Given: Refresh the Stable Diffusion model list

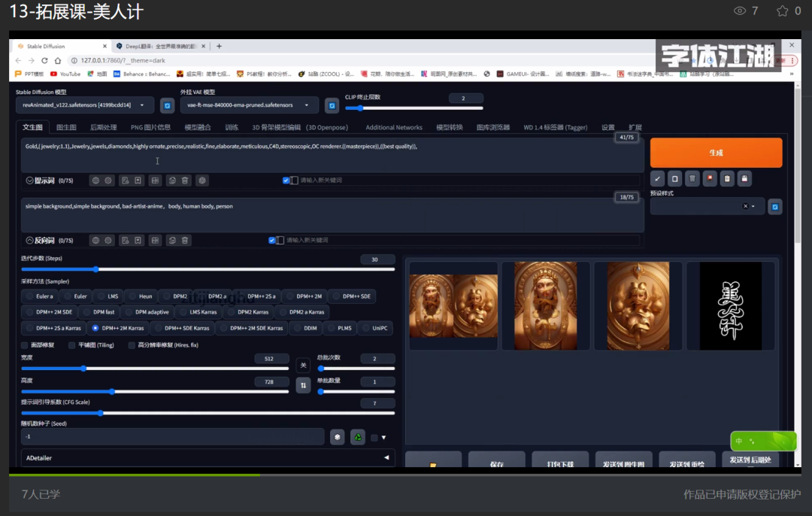Looking at the screenshot, I should pos(167,105).
